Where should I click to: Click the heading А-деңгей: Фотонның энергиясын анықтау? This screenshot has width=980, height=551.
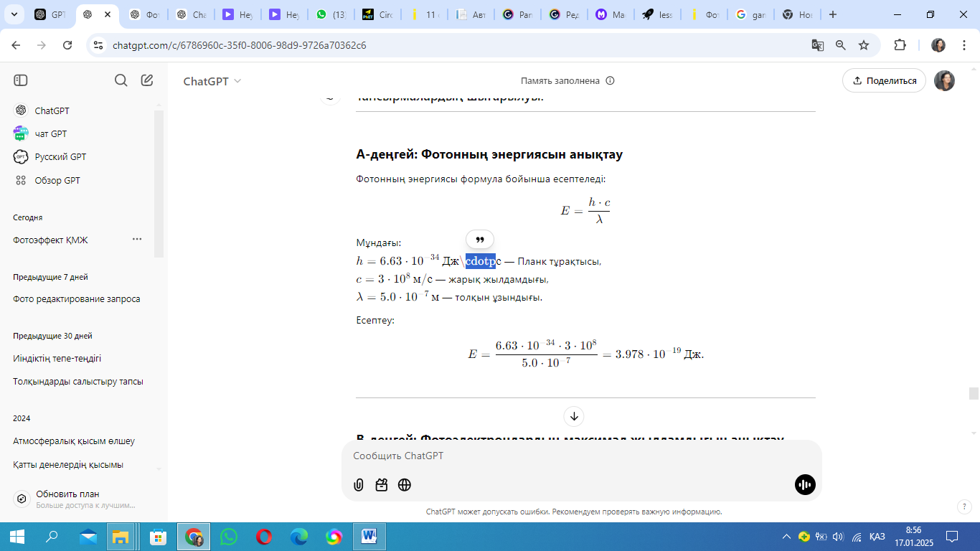489,154
